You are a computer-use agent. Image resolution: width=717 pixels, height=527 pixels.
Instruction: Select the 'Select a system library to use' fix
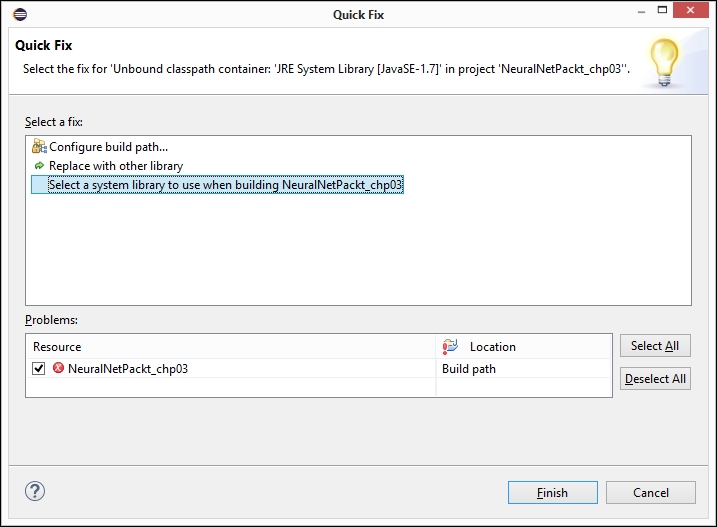[225, 185]
